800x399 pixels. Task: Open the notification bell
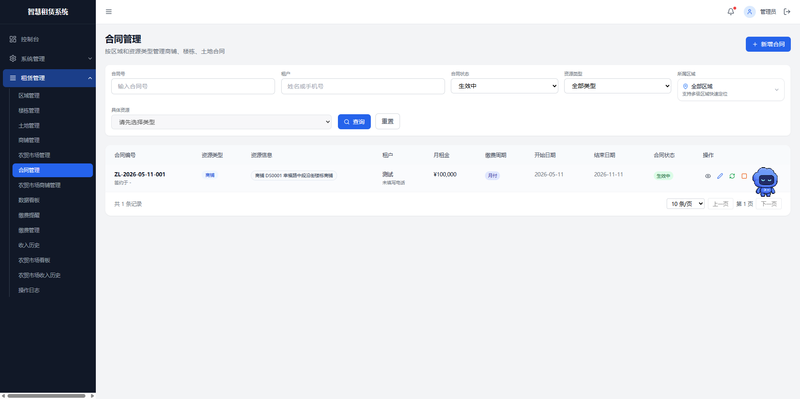731,12
